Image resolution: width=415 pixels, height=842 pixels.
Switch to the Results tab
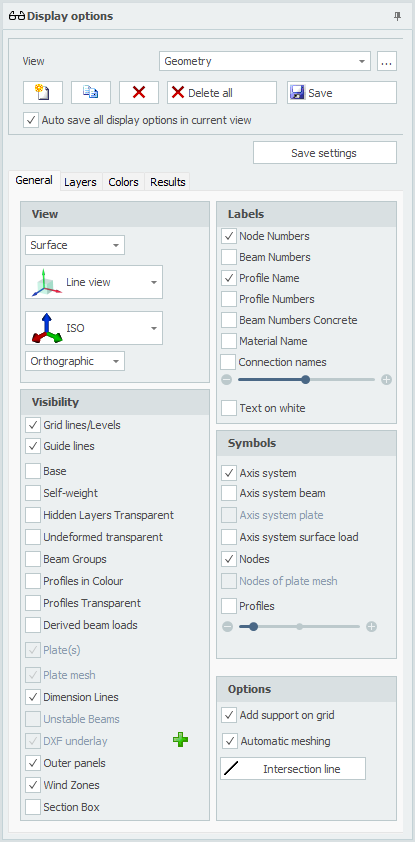(168, 182)
